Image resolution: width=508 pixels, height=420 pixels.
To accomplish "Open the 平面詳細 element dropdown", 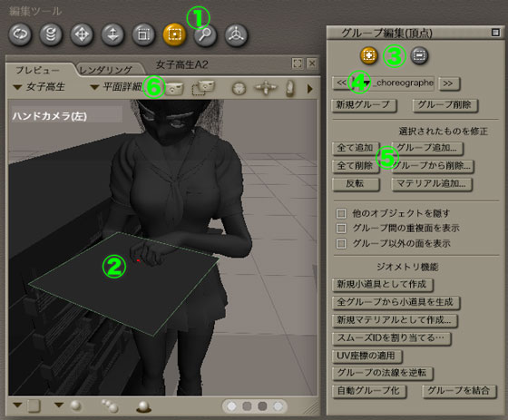I will (x=117, y=87).
